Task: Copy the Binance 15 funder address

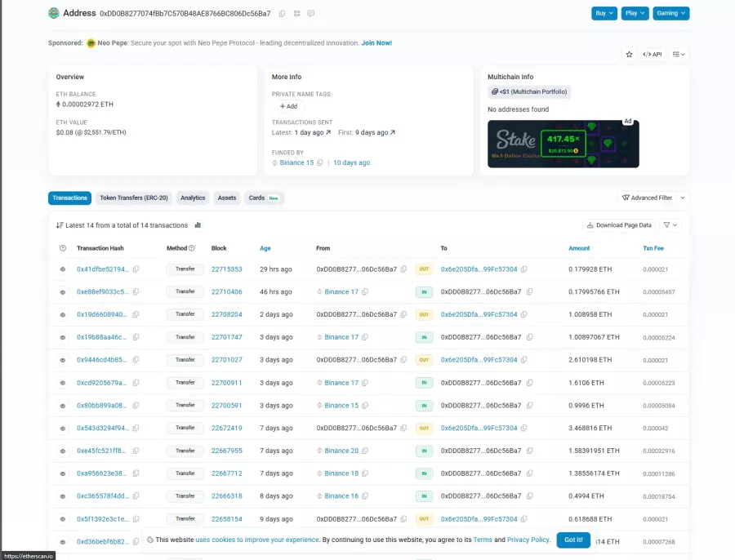Action: pyautogui.click(x=320, y=162)
